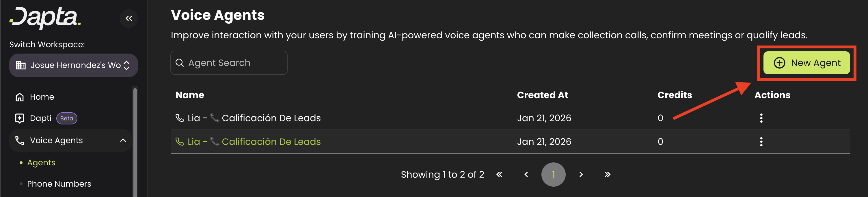Select Agents submenu item
This screenshot has height=197, width=868.
click(x=41, y=163)
